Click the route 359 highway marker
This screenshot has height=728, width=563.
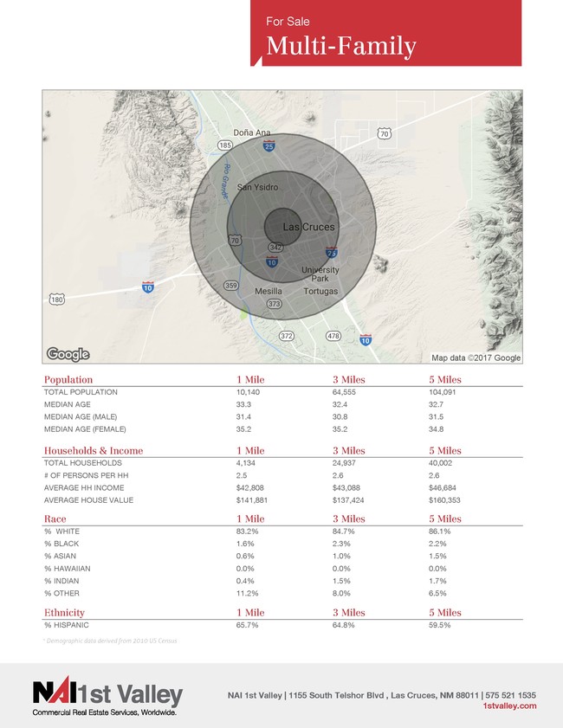click(x=231, y=286)
